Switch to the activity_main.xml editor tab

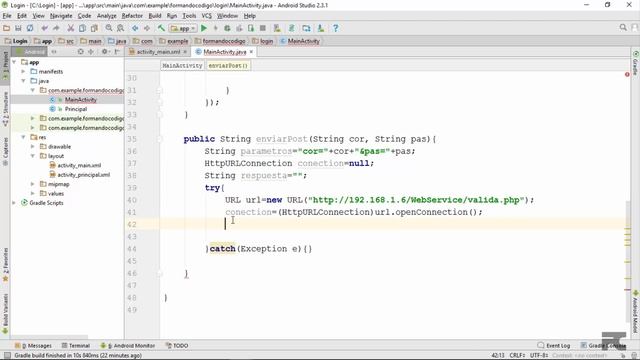pos(158,52)
